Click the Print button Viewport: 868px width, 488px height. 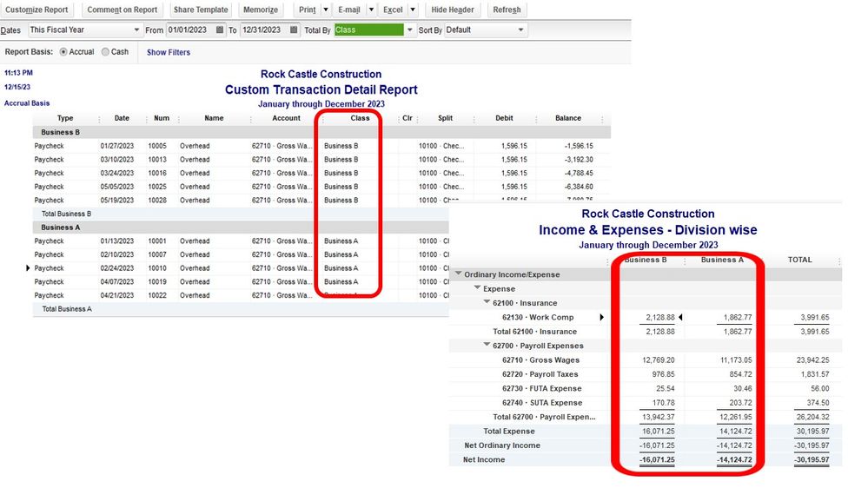[x=308, y=10]
